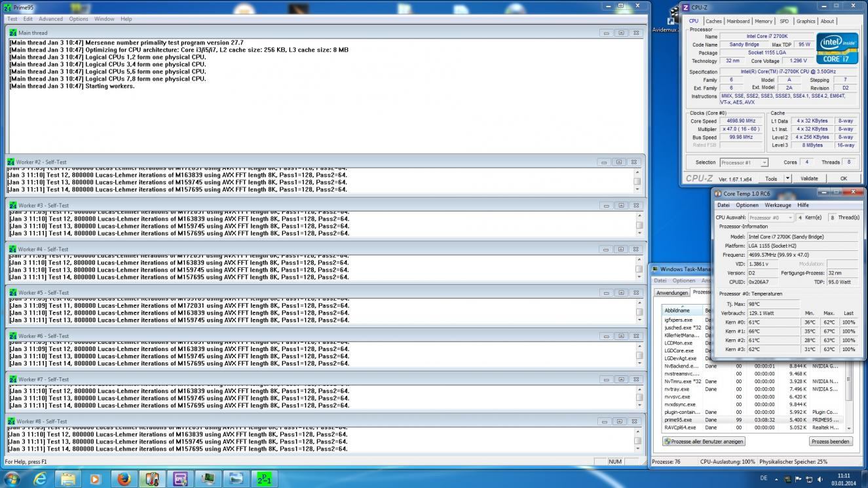
Task: Click the Prozess beenden button
Action: click(831, 441)
